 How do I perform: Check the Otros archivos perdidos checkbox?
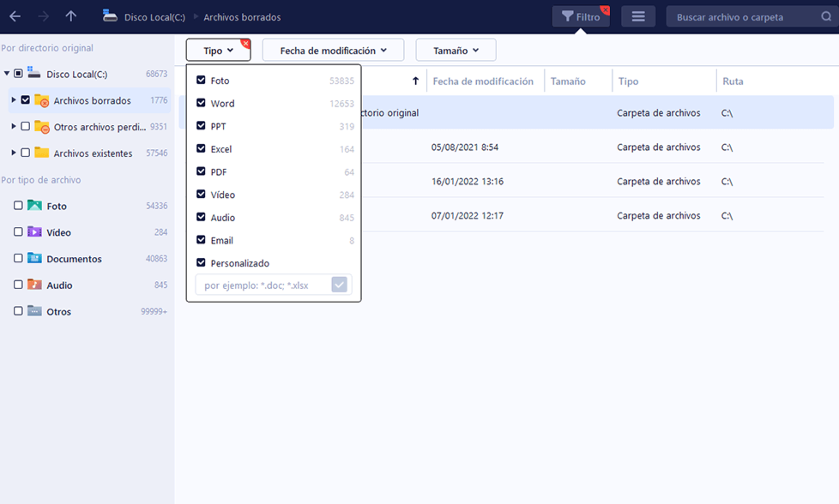pyautogui.click(x=25, y=126)
